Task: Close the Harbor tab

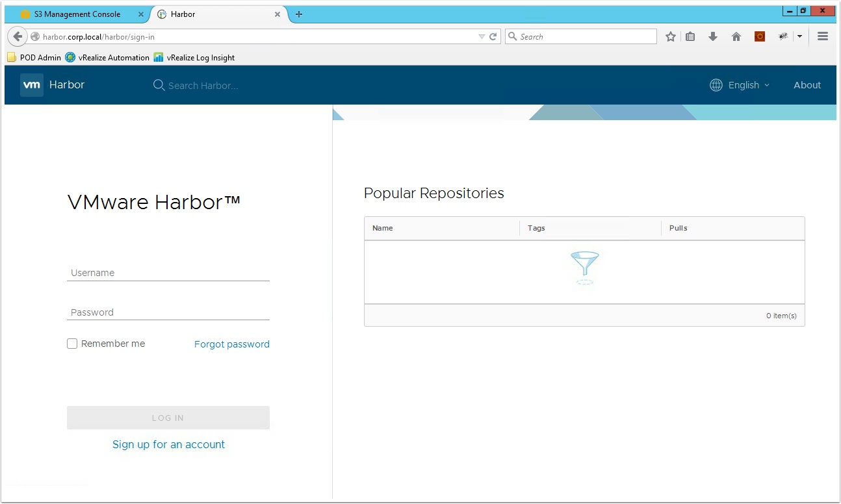Action: coord(278,14)
